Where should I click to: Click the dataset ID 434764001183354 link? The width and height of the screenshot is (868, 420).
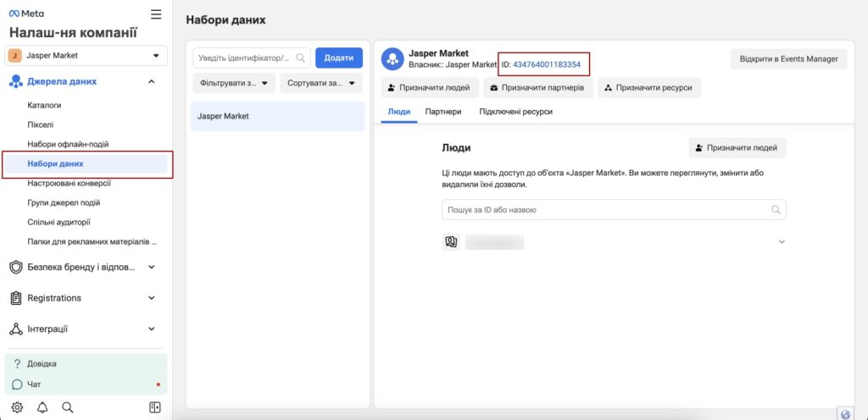pyautogui.click(x=547, y=64)
